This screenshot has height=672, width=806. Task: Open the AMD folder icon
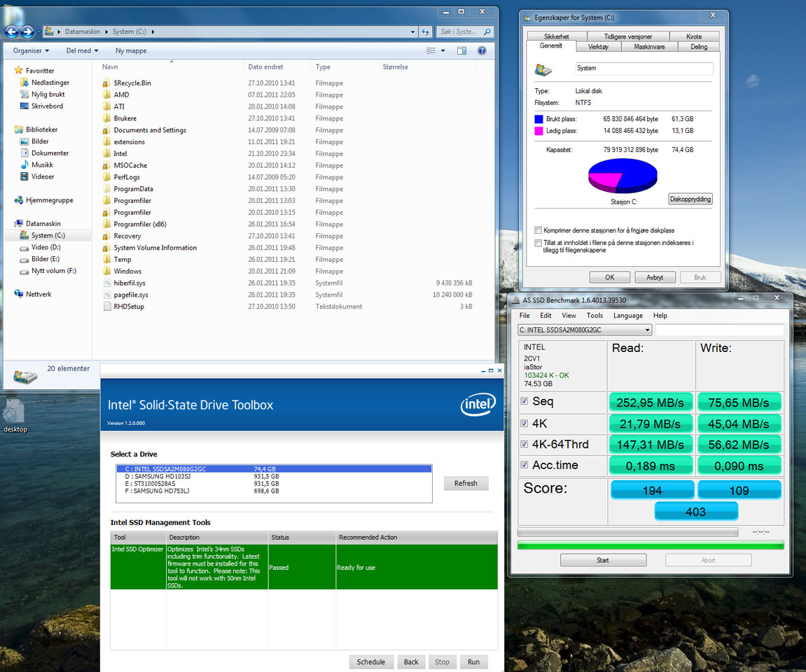tap(106, 94)
